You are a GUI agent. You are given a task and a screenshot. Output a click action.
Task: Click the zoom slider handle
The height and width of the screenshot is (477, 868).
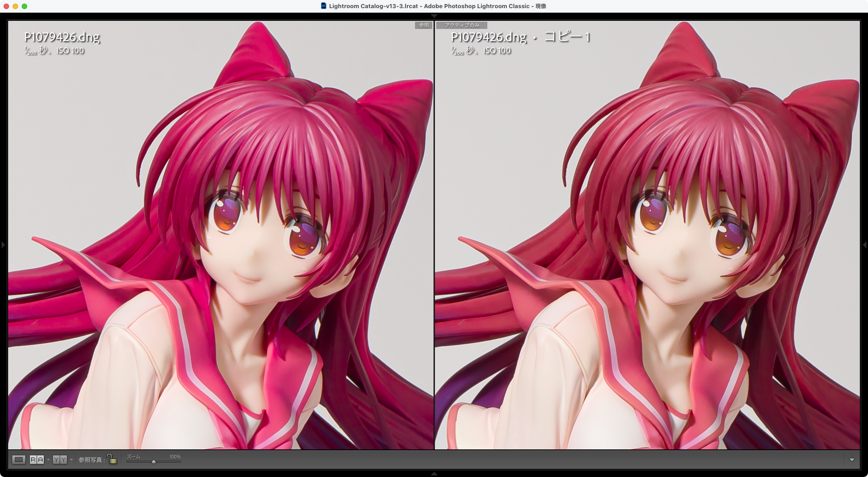pos(154,462)
